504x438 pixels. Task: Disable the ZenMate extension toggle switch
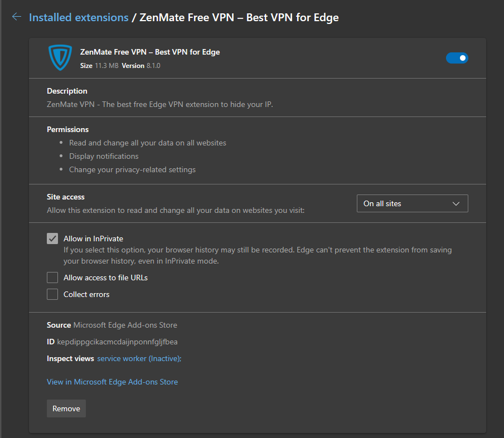[x=457, y=58]
